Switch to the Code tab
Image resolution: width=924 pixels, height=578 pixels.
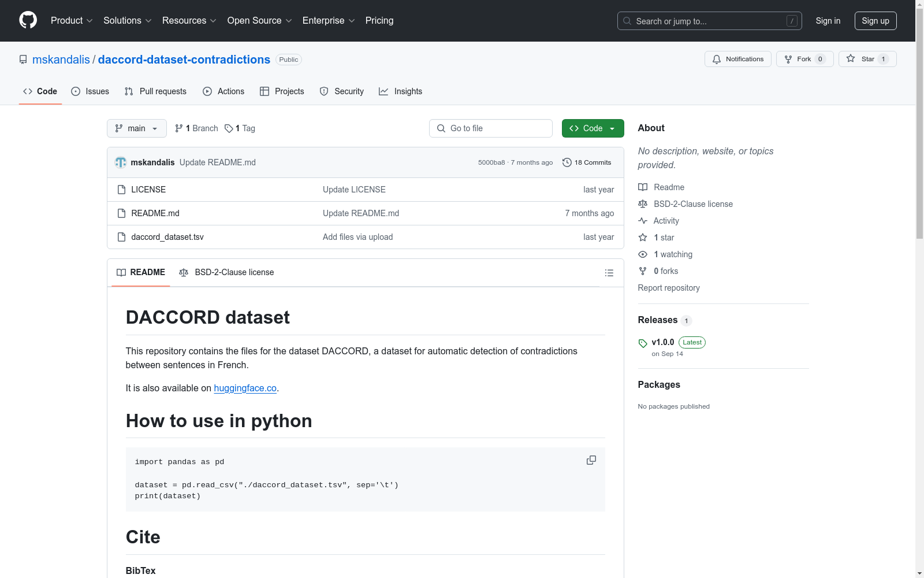[40, 91]
